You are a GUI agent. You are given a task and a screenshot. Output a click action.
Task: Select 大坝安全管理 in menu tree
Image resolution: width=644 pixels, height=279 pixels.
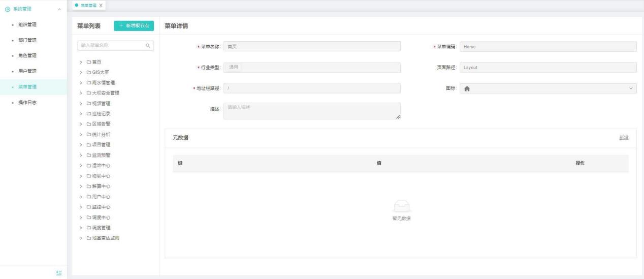tap(106, 93)
